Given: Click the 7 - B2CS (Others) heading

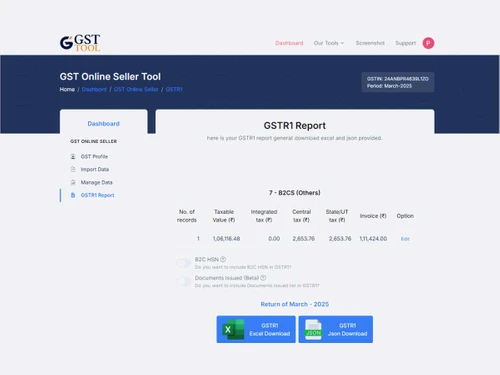Looking at the screenshot, I should (295, 193).
